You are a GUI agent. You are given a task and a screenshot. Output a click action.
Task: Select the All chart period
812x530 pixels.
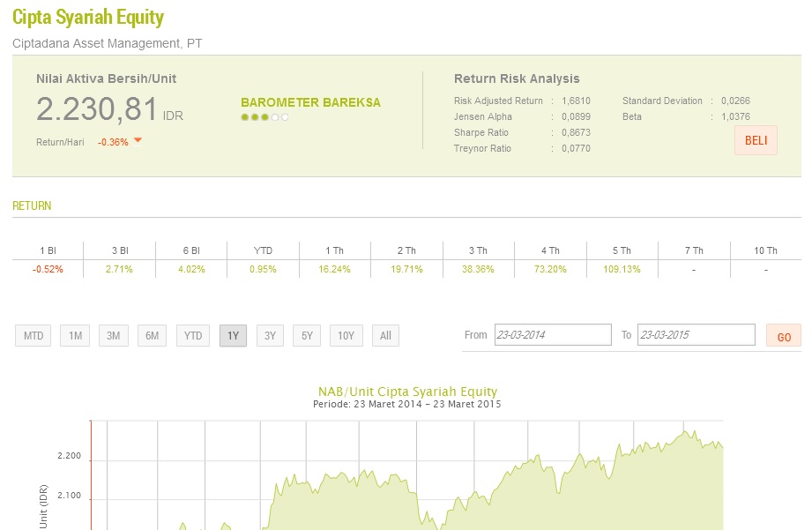pyautogui.click(x=385, y=336)
